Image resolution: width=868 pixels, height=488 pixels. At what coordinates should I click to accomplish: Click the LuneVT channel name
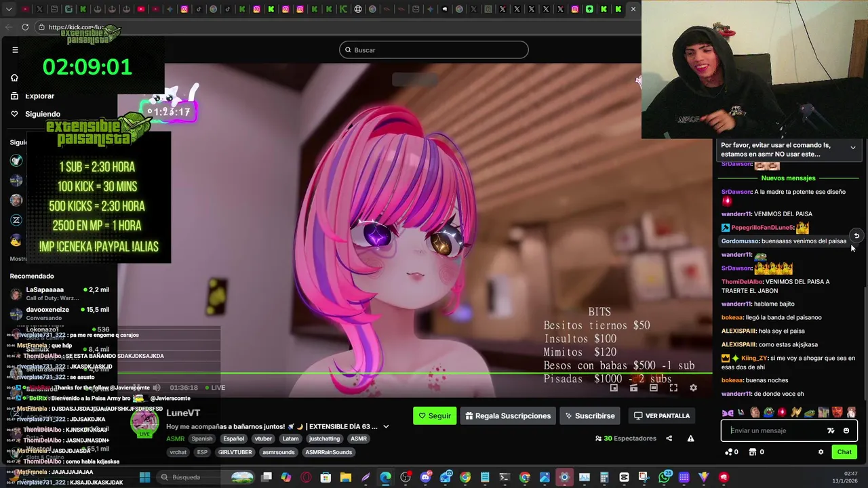point(183,413)
